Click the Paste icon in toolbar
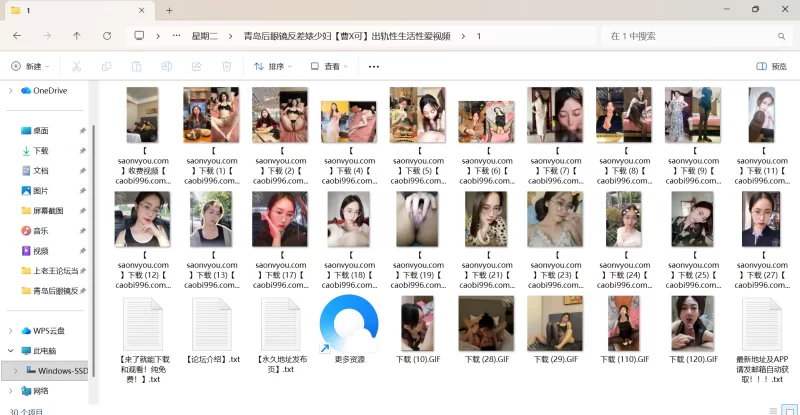 click(x=136, y=67)
